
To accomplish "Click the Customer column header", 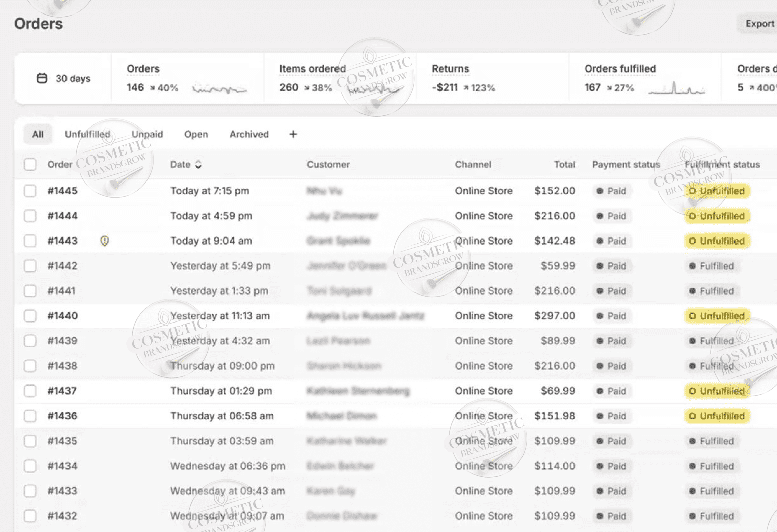I will point(328,165).
